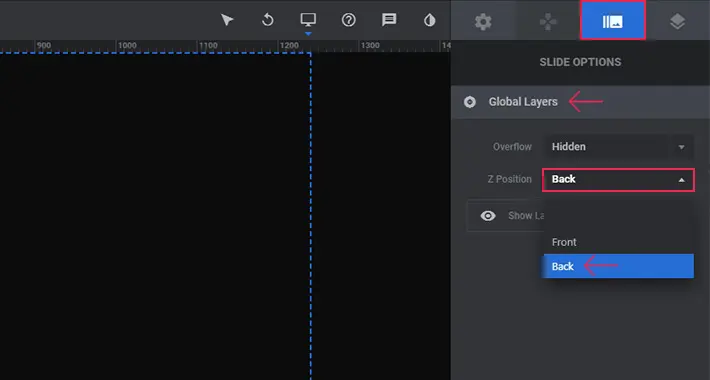Viewport: 710px width, 380px height.
Task: Open the desktop device preview icon
Action: click(308, 19)
